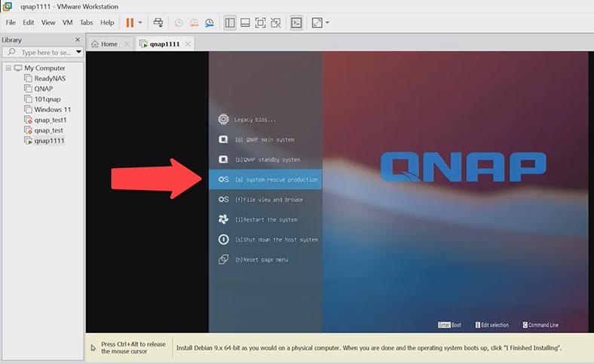
Task: Select qnap1111 in the library tree
Action: pyautogui.click(x=49, y=141)
